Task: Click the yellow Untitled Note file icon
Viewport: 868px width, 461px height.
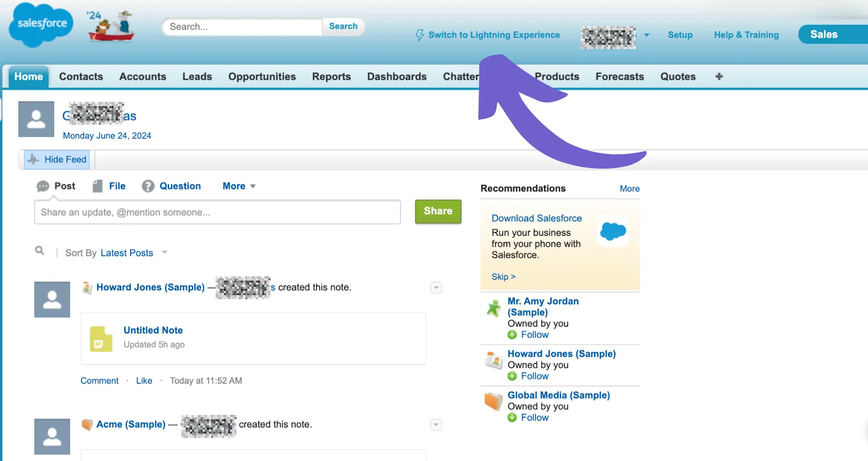Action: coord(101,339)
